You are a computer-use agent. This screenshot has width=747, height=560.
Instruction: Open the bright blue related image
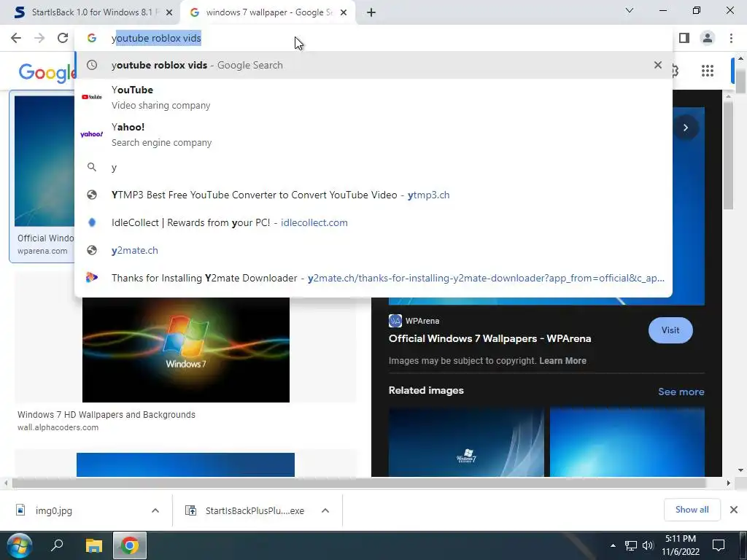pyautogui.click(x=627, y=441)
